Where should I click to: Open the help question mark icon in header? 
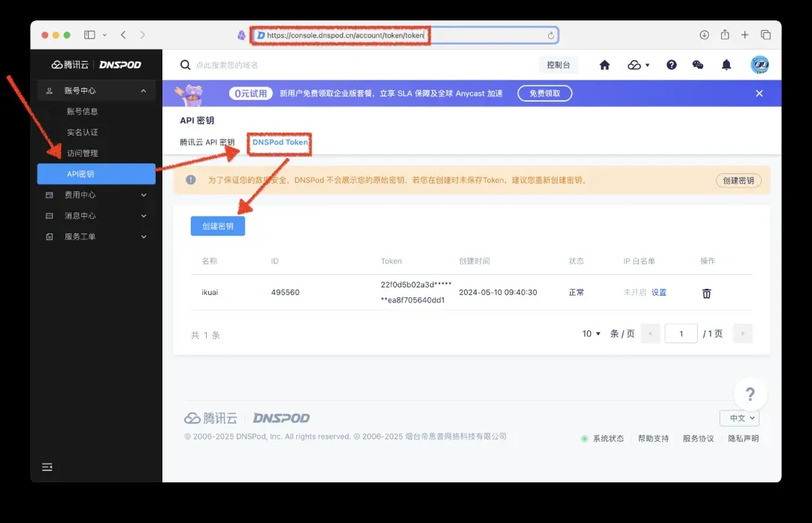coord(671,65)
